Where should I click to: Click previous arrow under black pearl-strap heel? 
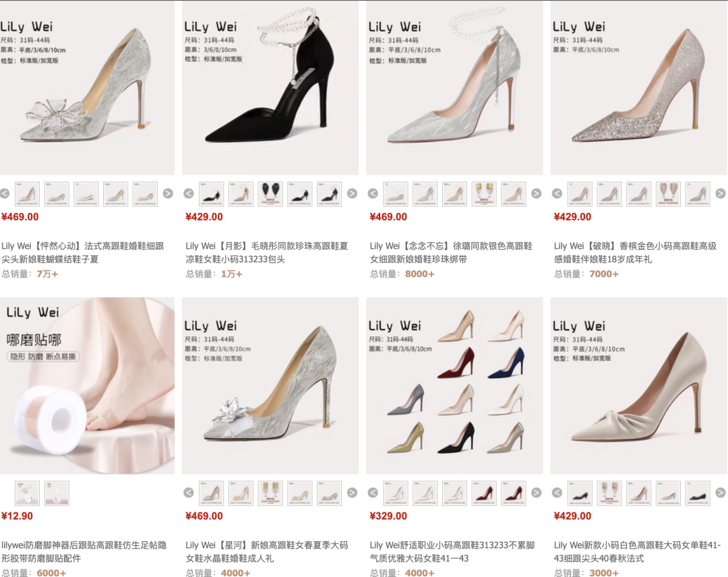pyautogui.click(x=189, y=193)
